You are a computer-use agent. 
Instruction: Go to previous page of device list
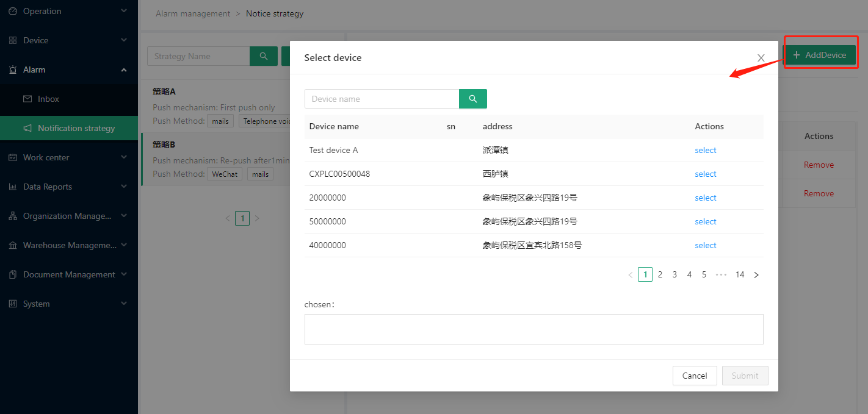click(631, 275)
